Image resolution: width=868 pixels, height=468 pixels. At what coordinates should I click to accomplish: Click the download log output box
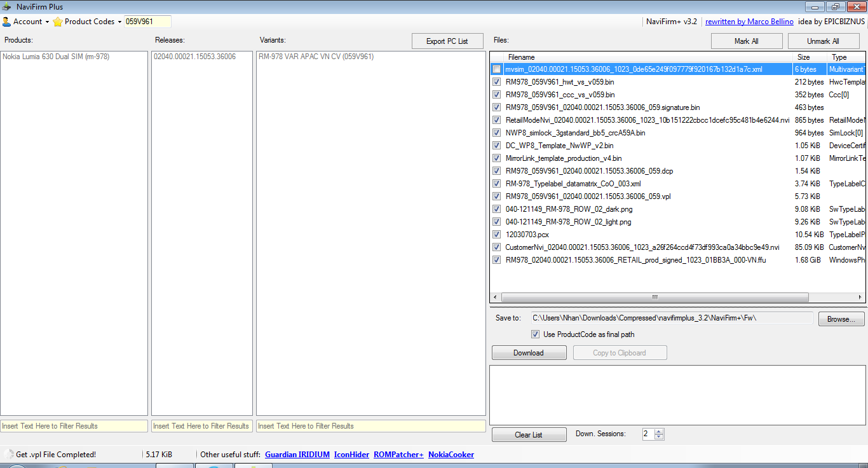click(677, 394)
